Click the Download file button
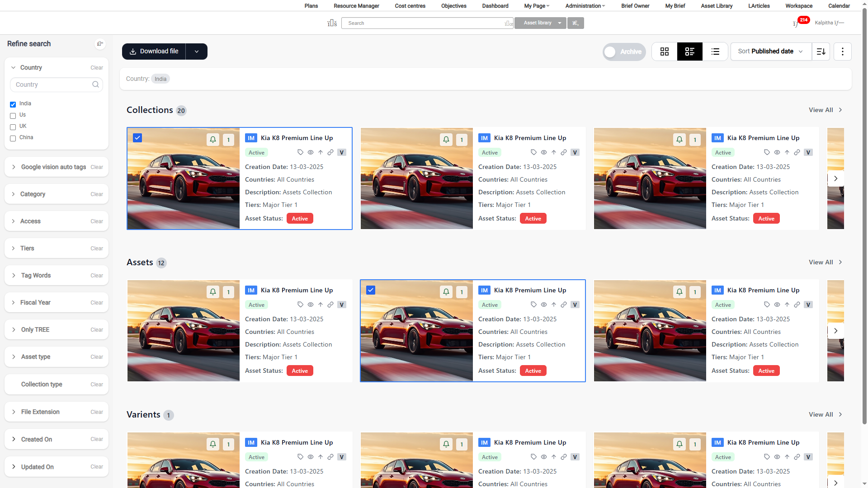The height and width of the screenshot is (488, 868). point(154,52)
